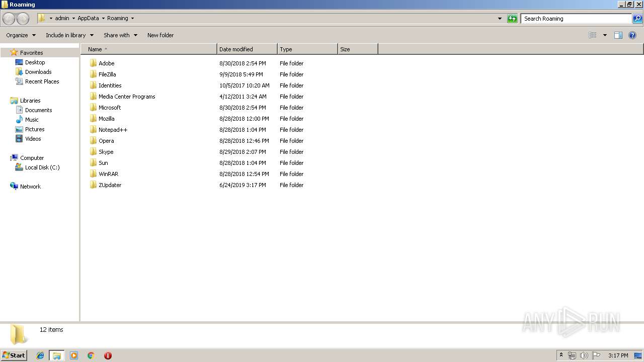Open Help via question mark icon
Viewport: 644px width, 362px height.
(633, 35)
